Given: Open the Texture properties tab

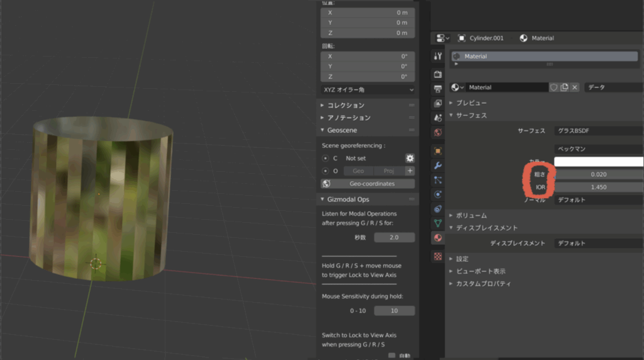Looking at the screenshot, I should point(438,257).
